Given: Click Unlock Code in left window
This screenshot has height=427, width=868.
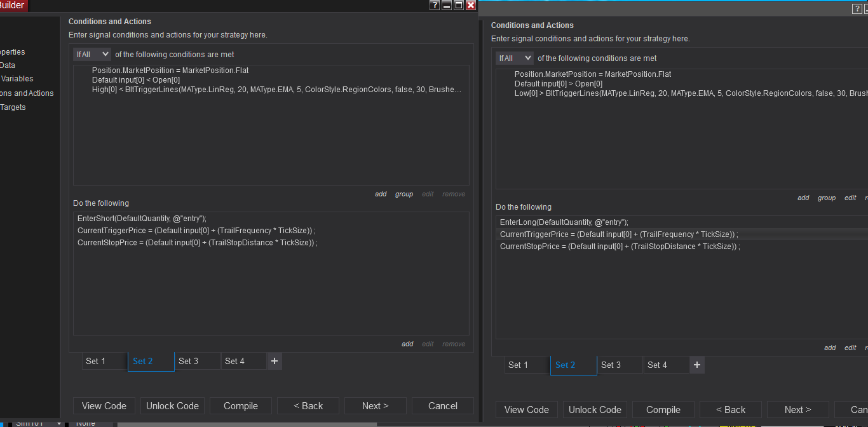Looking at the screenshot, I should pyautogui.click(x=172, y=406).
